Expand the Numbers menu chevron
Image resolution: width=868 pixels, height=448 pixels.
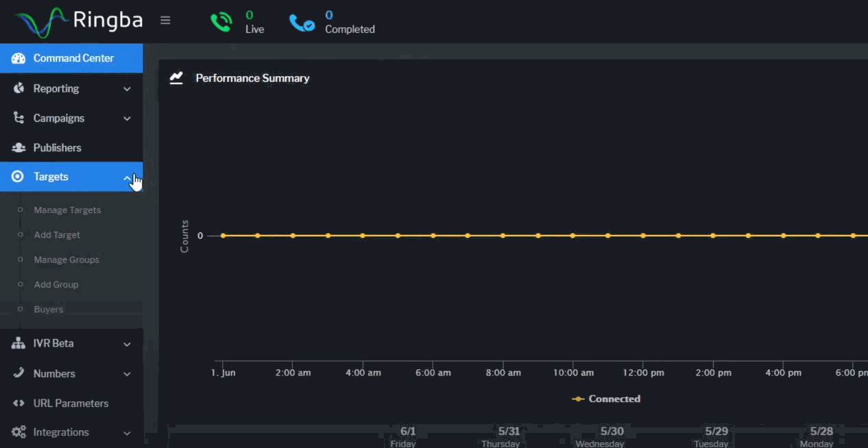pyautogui.click(x=127, y=374)
